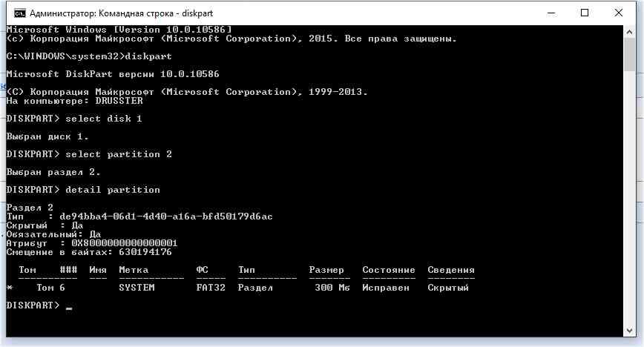Click the last DISKPART> prompt with cursor

39,305
